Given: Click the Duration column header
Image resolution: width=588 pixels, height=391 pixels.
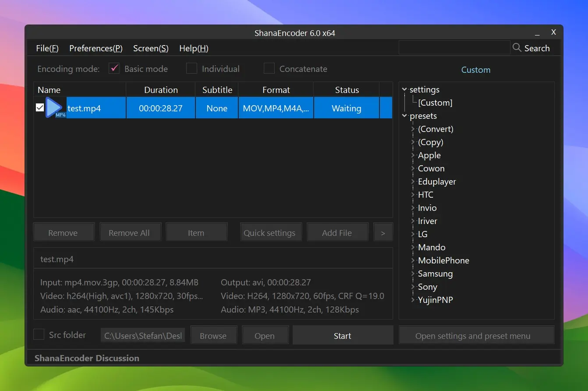Looking at the screenshot, I should click(161, 90).
